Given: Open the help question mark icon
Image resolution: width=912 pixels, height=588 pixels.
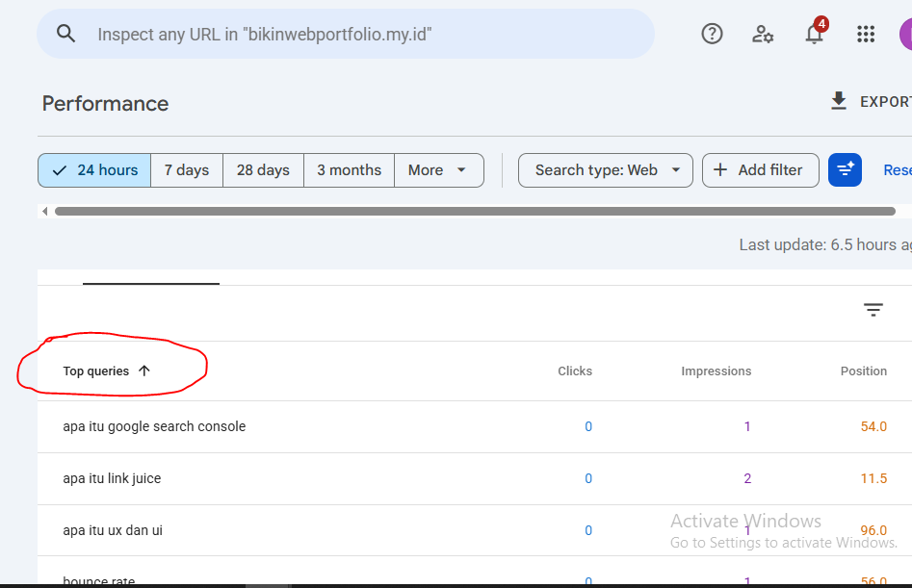Looking at the screenshot, I should (x=712, y=34).
